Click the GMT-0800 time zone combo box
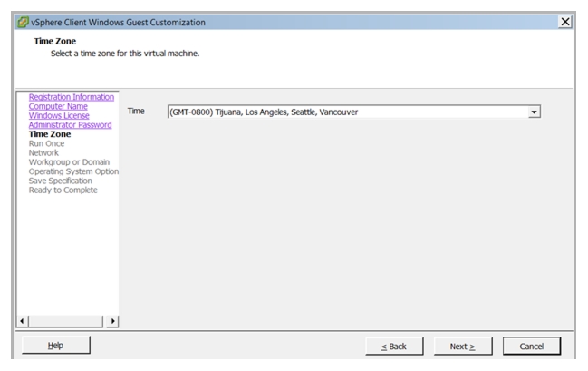The height and width of the screenshot is (371, 588). pyautogui.click(x=354, y=112)
